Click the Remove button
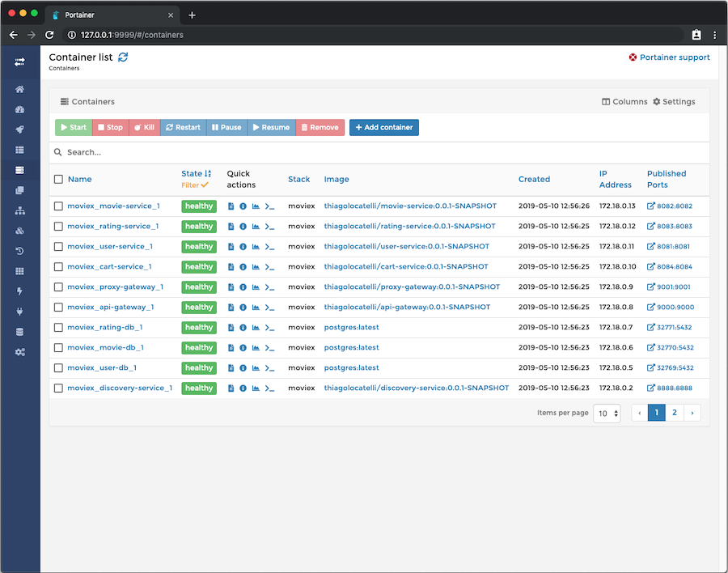 click(320, 127)
